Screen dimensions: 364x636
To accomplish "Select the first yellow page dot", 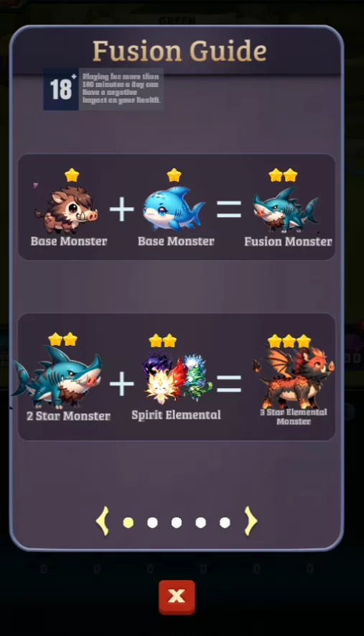I will click(x=128, y=522).
